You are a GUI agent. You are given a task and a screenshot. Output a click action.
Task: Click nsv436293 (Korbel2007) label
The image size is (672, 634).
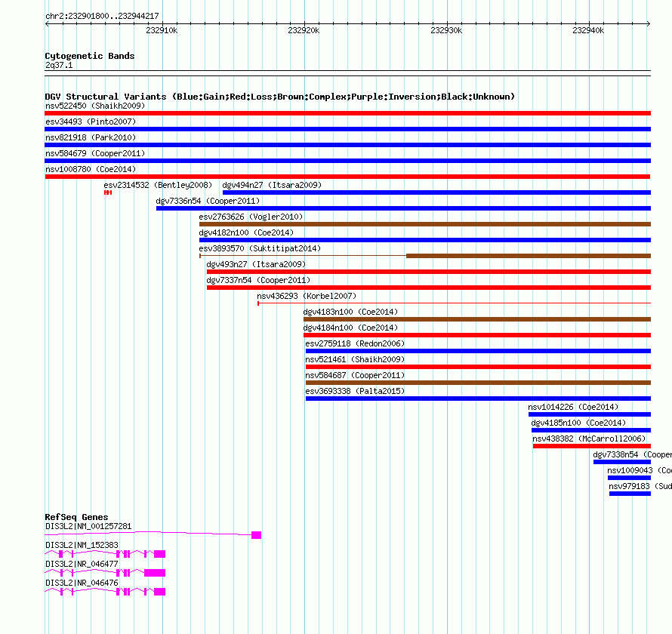307,296
